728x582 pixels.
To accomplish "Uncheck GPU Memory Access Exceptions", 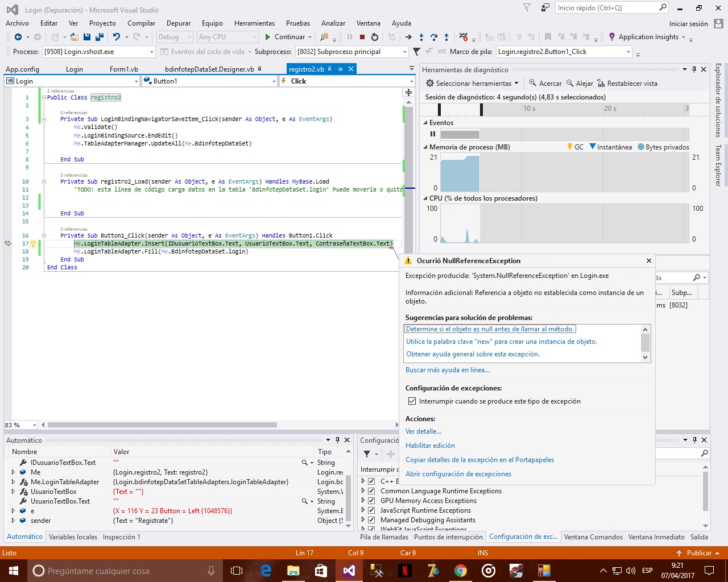I will pyautogui.click(x=371, y=501).
